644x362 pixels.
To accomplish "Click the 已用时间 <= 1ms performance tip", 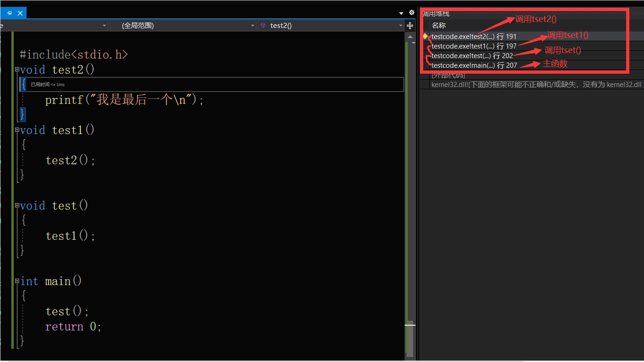I will [48, 85].
